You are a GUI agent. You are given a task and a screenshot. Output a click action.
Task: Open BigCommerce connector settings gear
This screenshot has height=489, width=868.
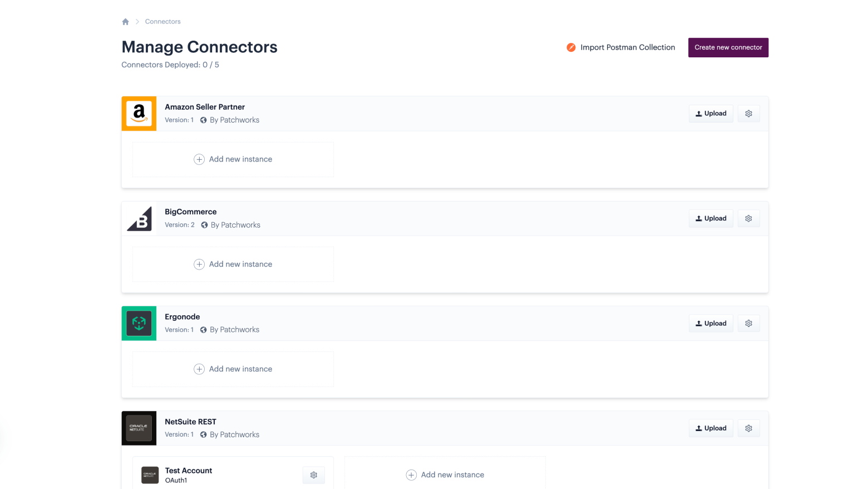pos(748,218)
